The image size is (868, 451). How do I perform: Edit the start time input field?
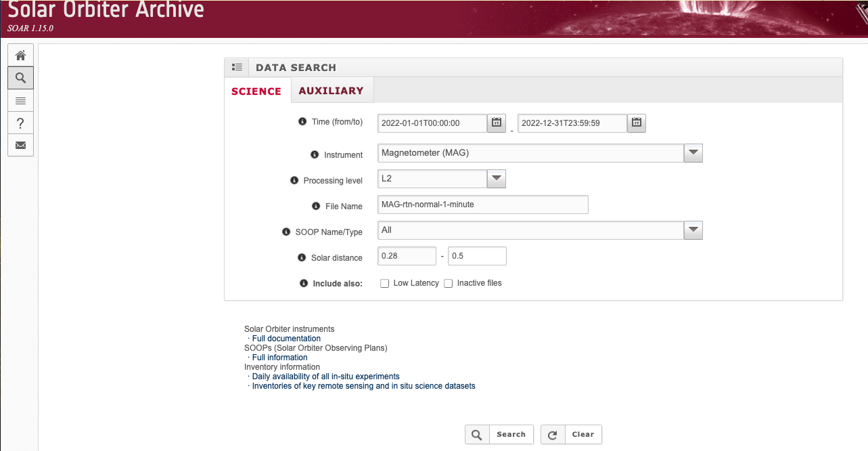coord(432,123)
